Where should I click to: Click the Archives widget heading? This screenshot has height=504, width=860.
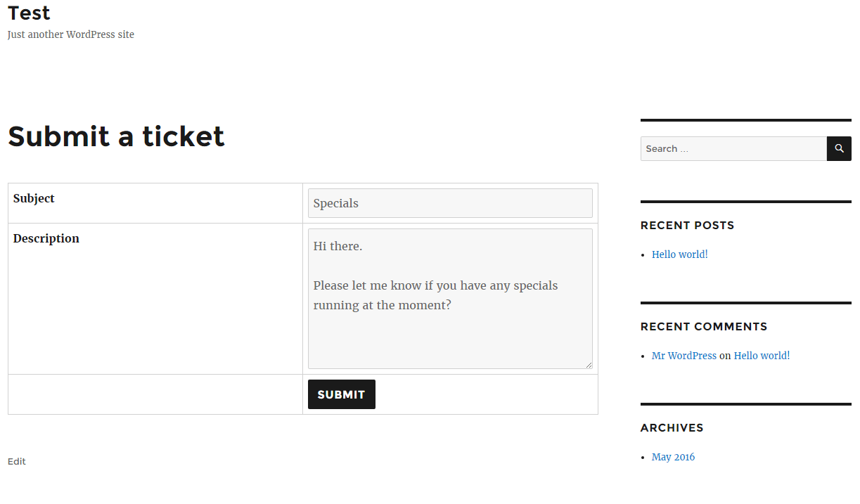[672, 427]
